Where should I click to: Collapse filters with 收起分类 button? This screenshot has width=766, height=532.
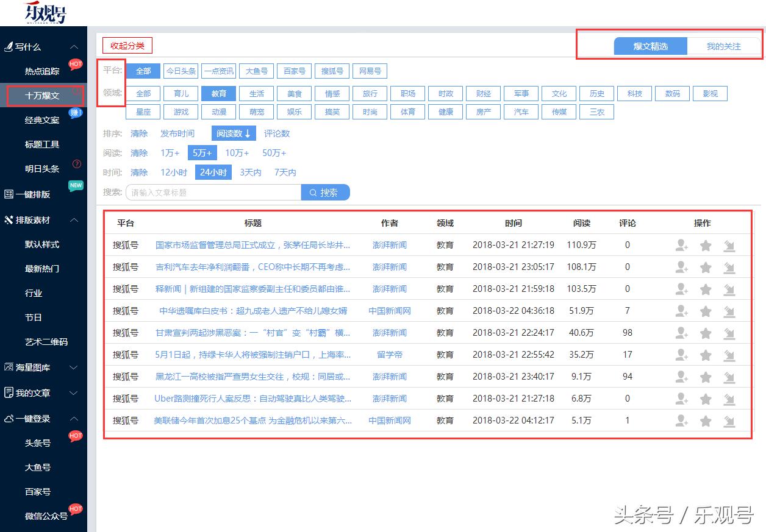click(x=127, y=46)
